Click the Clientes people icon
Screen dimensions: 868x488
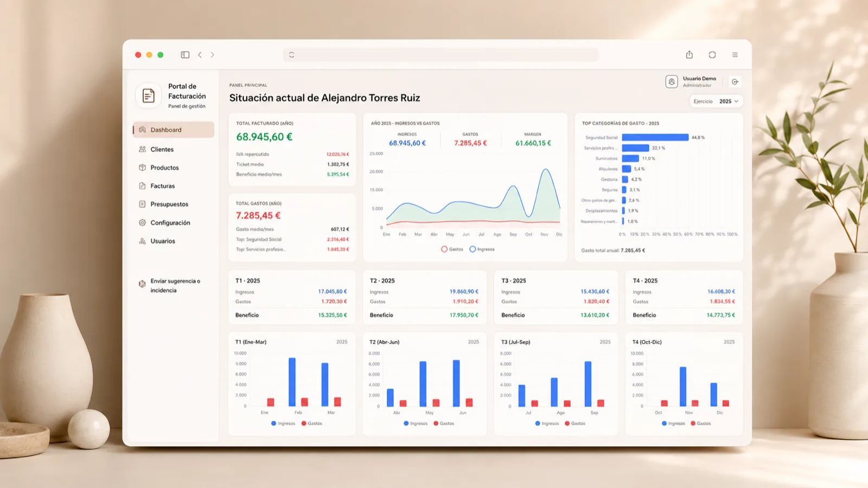142,149
